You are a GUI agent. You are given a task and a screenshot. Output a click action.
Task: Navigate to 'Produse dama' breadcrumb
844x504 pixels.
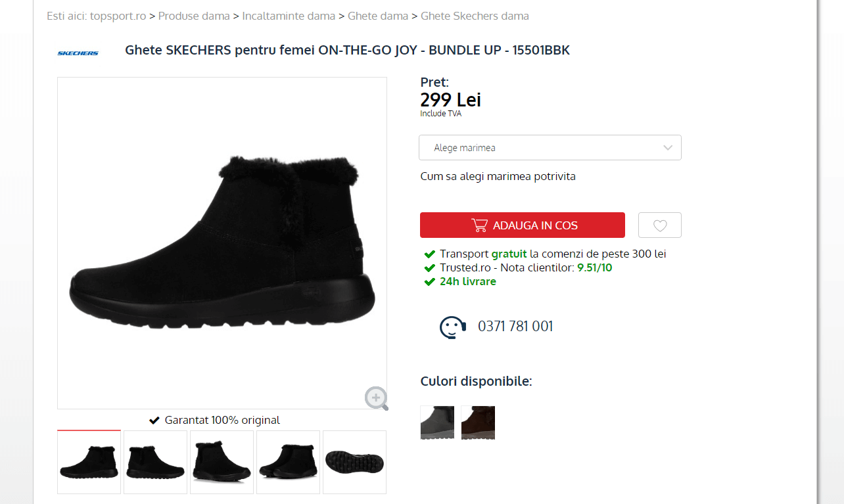194,16
